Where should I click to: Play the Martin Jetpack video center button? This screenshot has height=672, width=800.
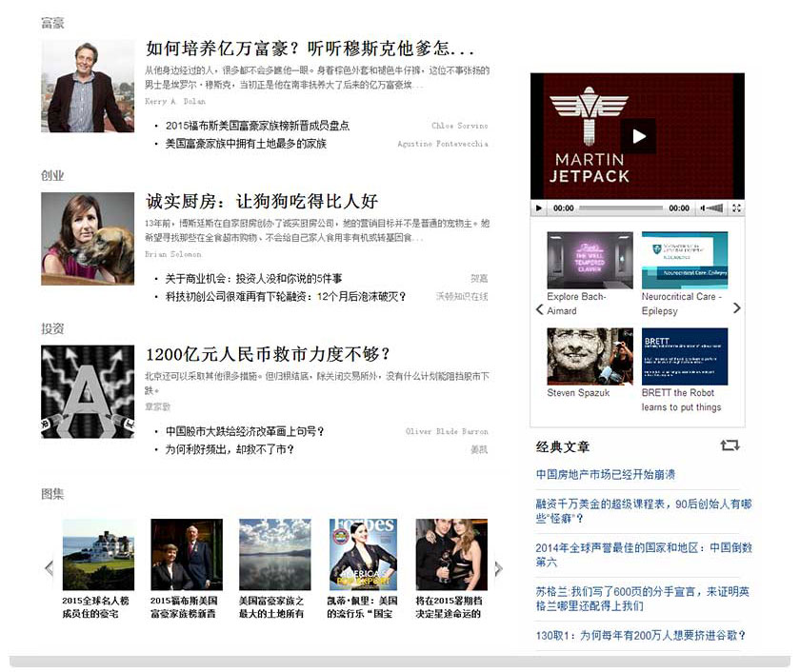tap(638, 136)
